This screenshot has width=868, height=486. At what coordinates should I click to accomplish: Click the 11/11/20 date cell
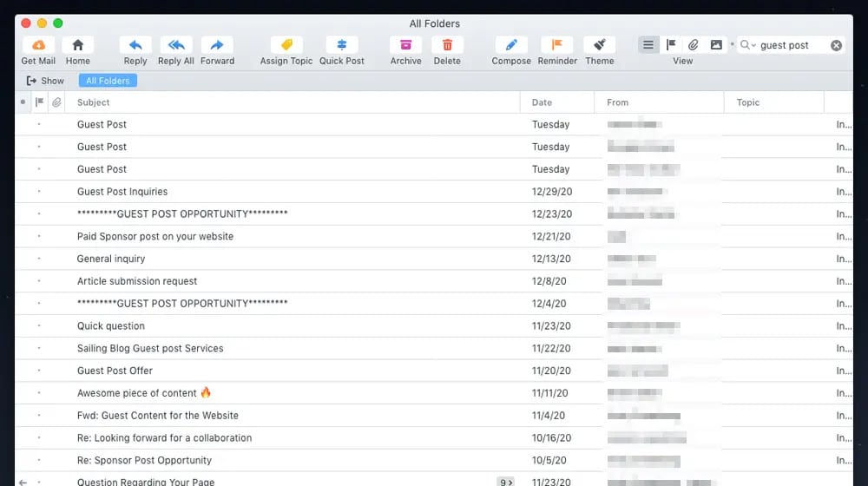click(x=549, y=393)
